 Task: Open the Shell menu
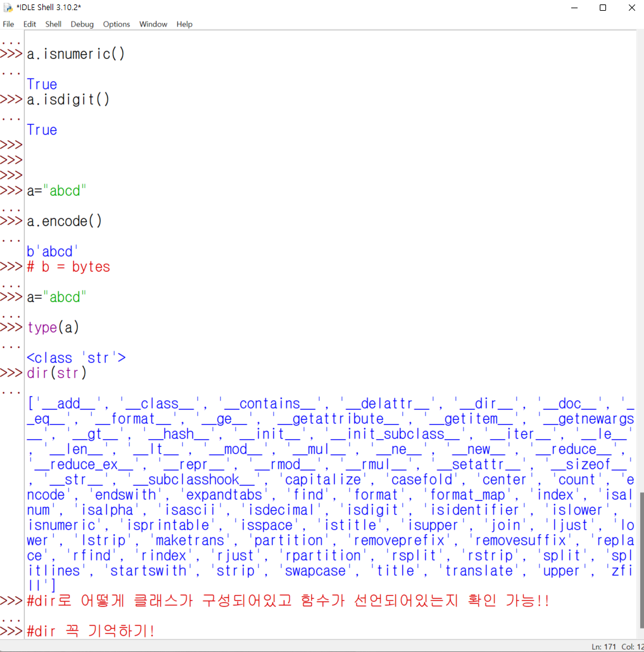[53, 24]
